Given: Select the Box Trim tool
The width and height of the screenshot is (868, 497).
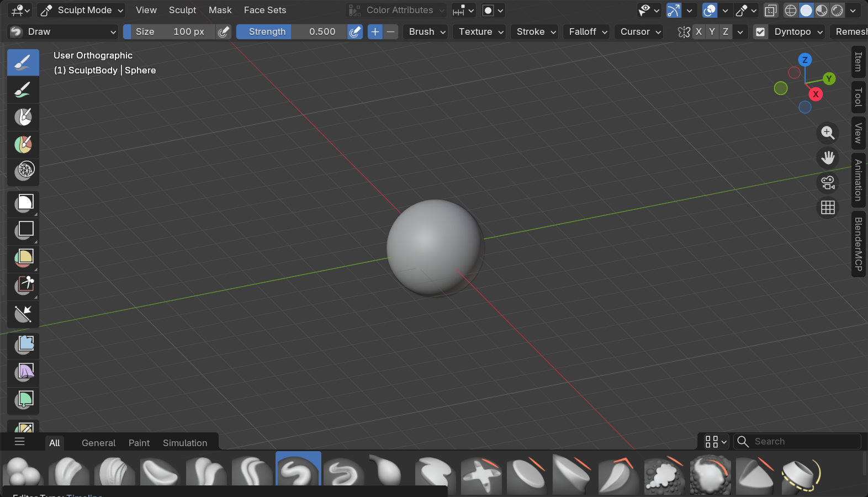Looking at the screenshot, I should click(x=23, y=286).
